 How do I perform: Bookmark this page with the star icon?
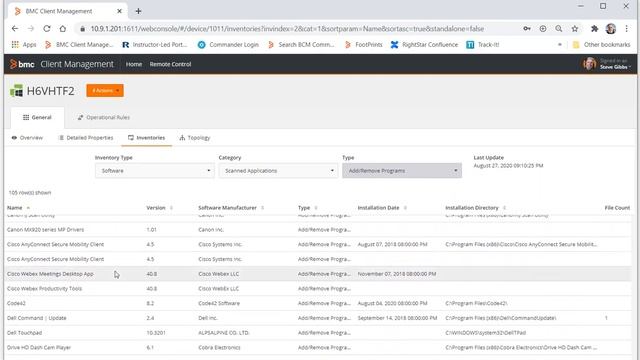(575, 29)
